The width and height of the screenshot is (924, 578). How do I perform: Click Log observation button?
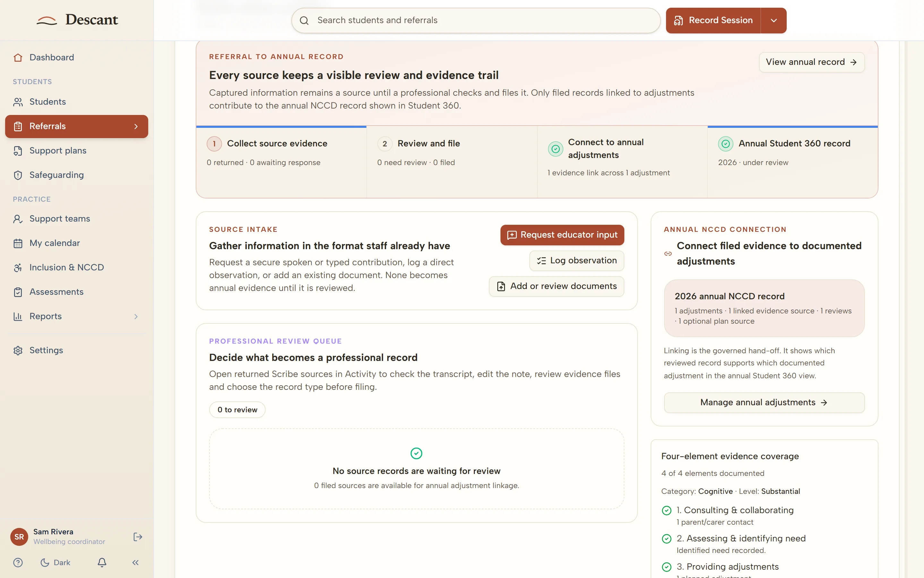pyautogui.click(x=577, y=260)
